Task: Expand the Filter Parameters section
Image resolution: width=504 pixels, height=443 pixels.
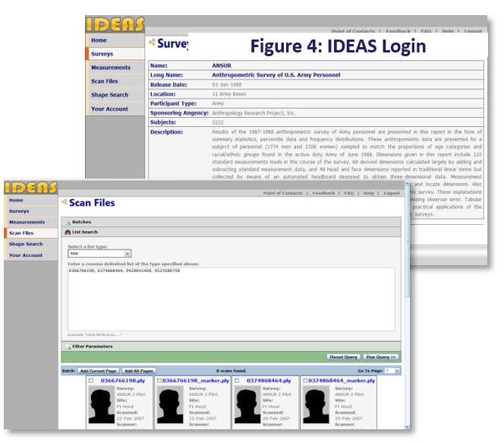Action: [x=231, y=346]
